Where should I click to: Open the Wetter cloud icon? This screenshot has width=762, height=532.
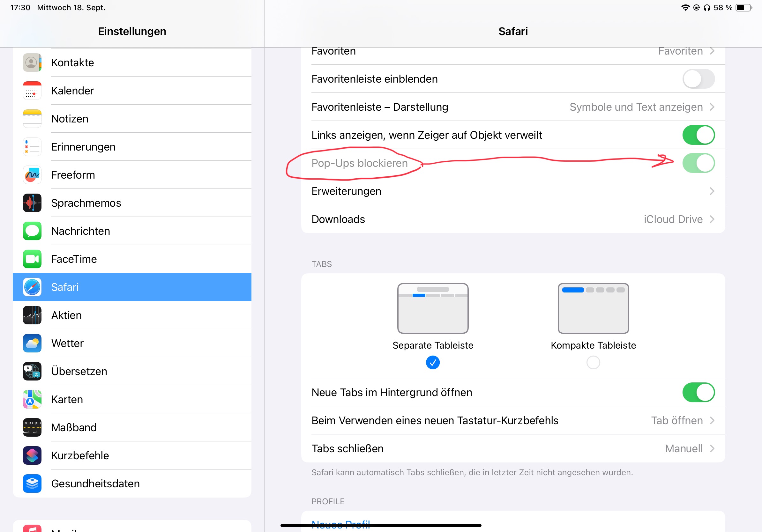pos(32,343)
